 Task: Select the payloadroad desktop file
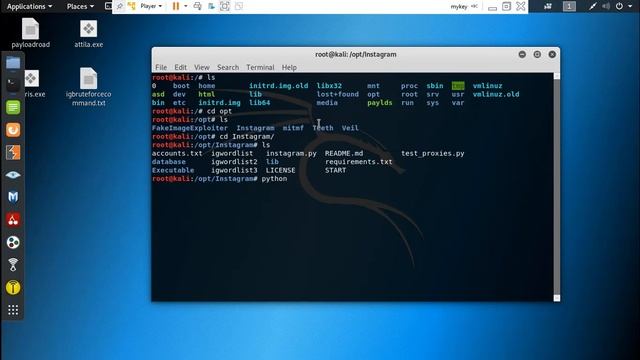(31, 33)
